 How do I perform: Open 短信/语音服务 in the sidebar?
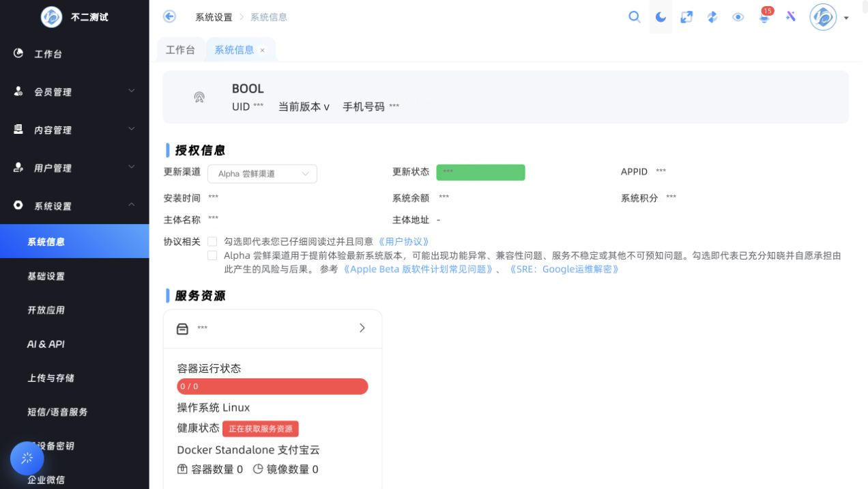[x=74, y=412]
